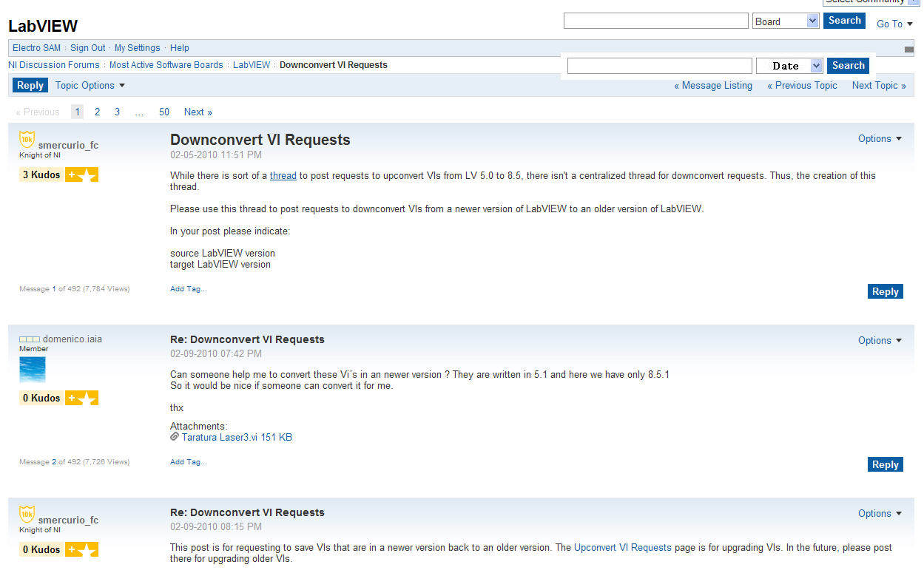Image resolution: width=924 pixels, height=573 pixels.
Task: Open Options menu on domenico.iaia's post
Action: pyautogui.click(x=880, y=340)
